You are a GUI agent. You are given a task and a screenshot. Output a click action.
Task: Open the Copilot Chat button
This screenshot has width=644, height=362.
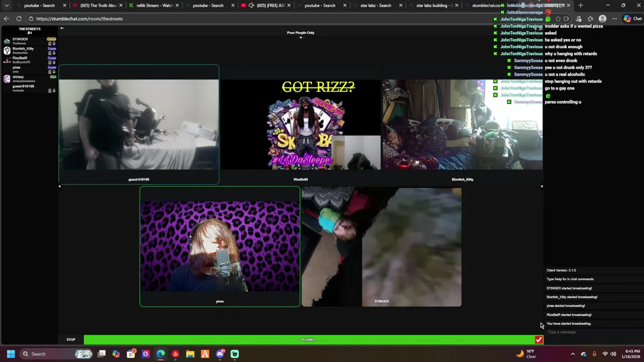632,19
